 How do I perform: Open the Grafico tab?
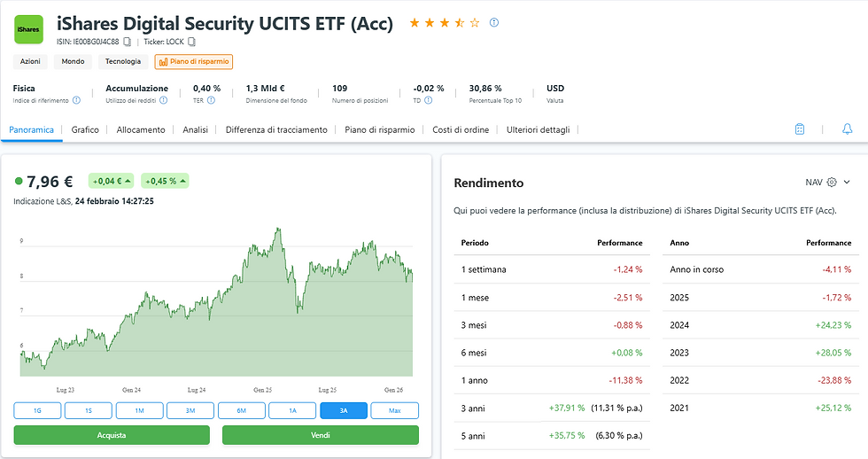85,129
